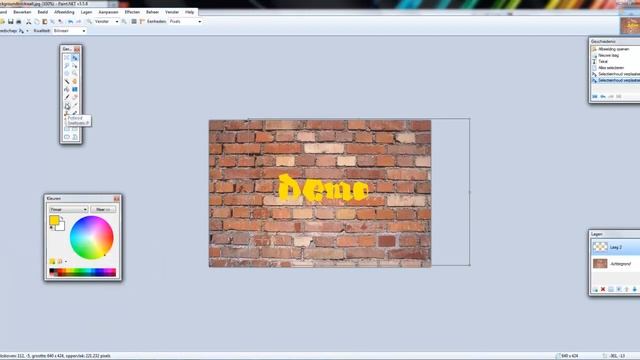Select the Magic Wand tool
Viewport: 640px width, 360px height.
point(67,81)
